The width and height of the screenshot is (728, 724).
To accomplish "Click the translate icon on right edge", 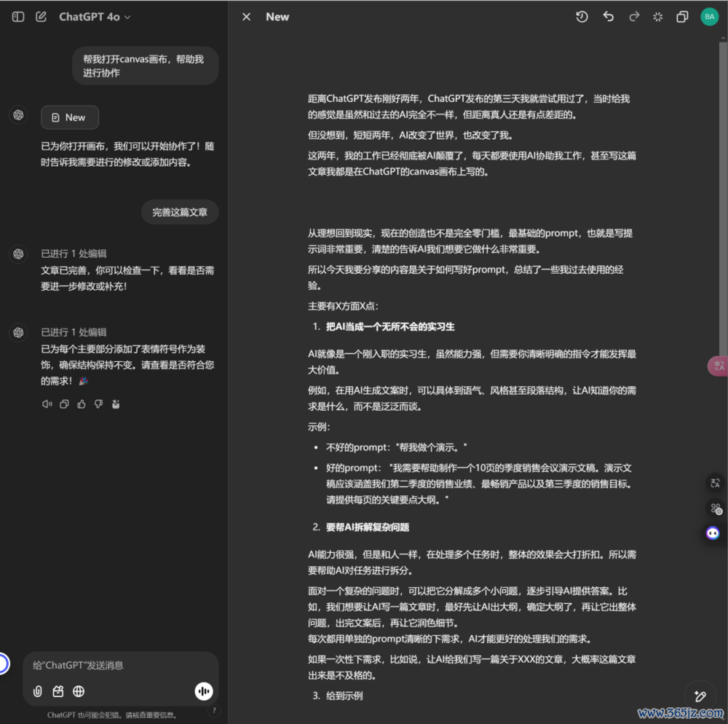I will (x=715, y=484).
